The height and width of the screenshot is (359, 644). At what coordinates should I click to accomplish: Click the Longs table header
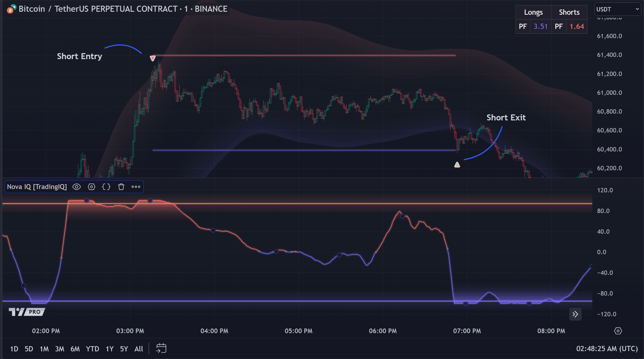click(534, 12)
